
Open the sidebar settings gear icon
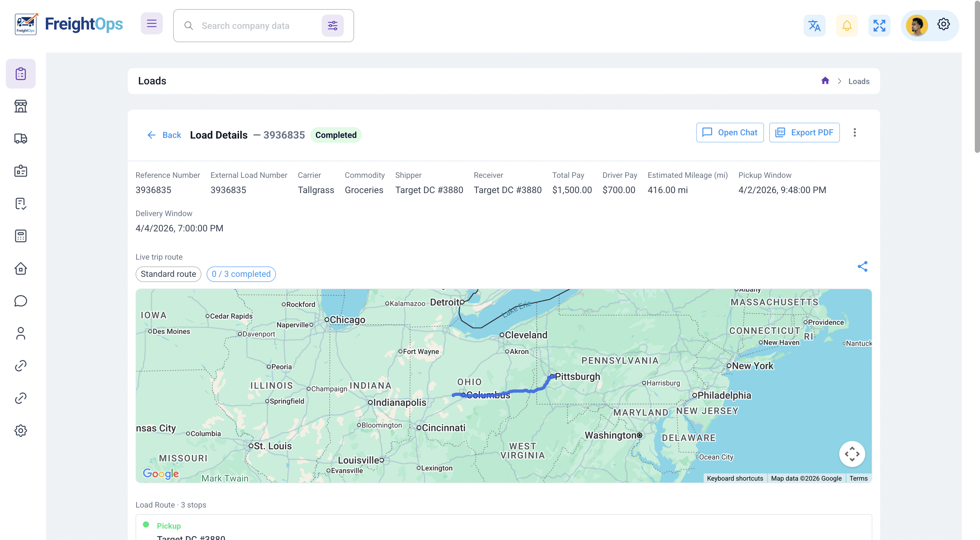[20, 431]
